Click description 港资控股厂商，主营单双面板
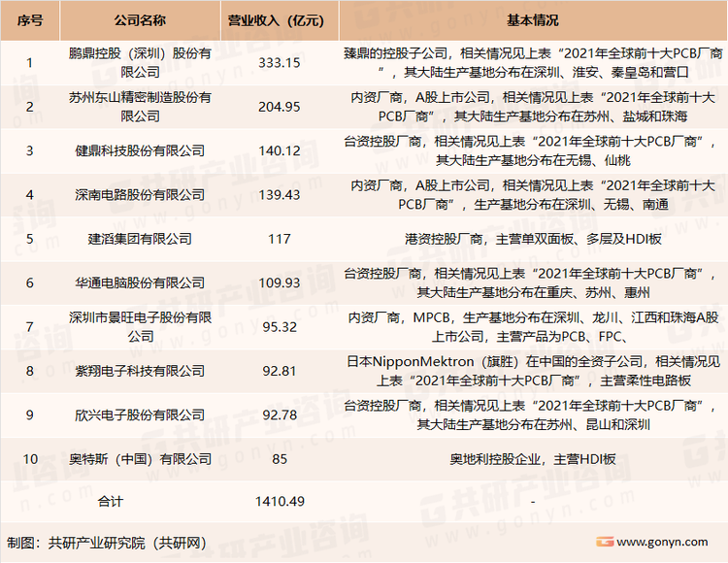 533,239
